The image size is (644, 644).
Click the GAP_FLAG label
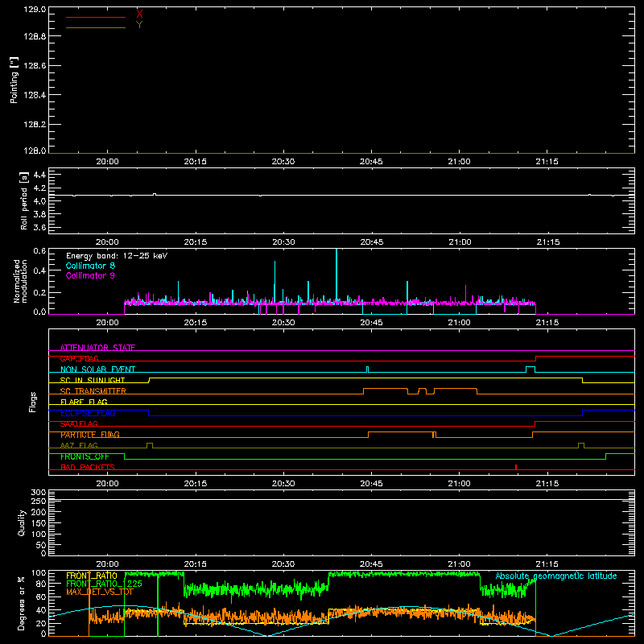79,358
